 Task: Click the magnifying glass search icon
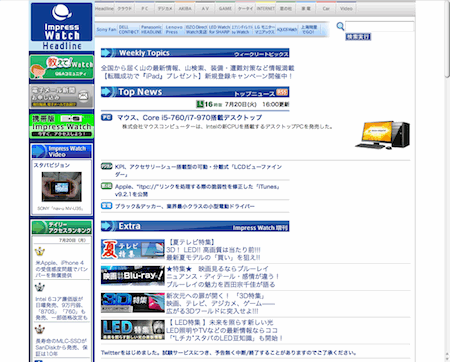[x=340, y=26]
